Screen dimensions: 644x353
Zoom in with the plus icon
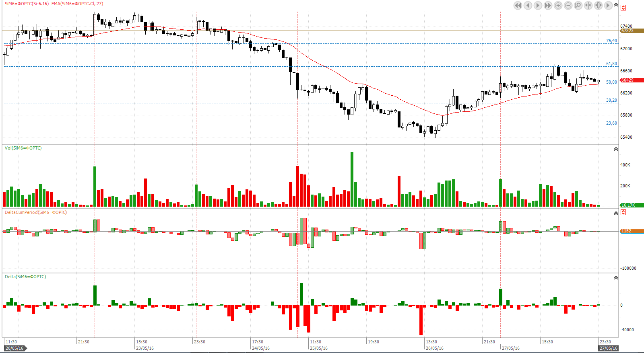click(x=558, y=5)
